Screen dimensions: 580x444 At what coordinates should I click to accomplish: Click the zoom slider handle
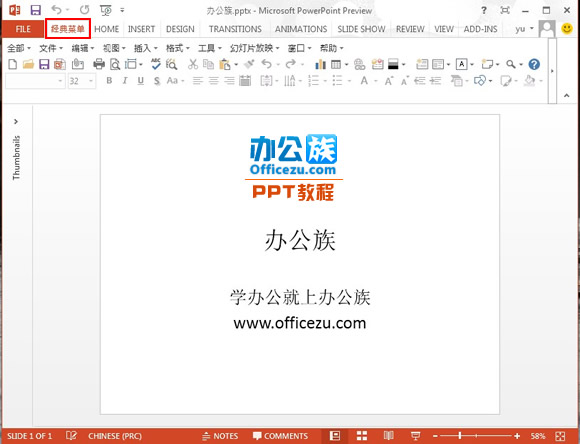click(x=460, y=436)
